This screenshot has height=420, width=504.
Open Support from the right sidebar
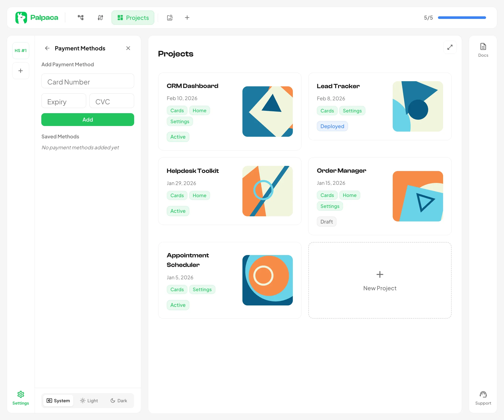tap(483, 397)
